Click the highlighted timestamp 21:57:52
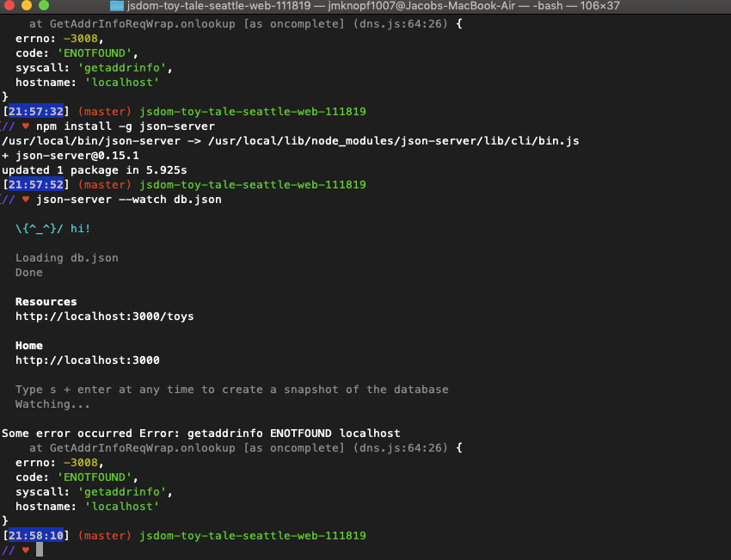 (x=36, y=185)
